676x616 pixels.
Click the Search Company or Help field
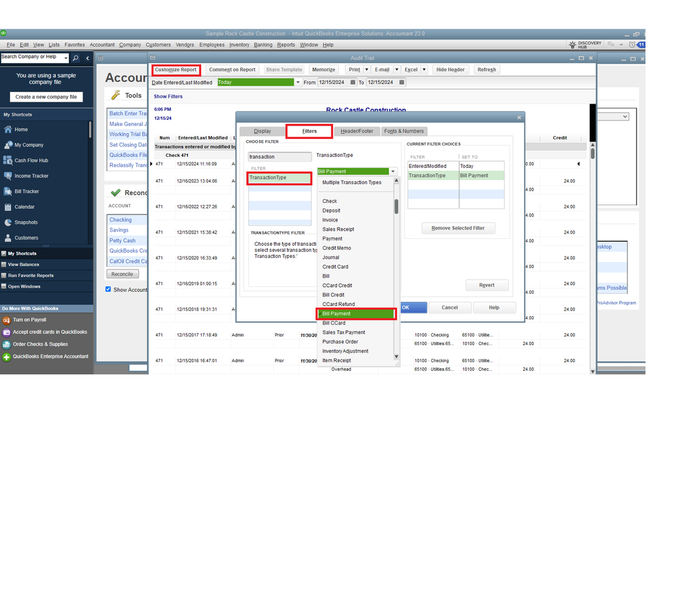click(x=32, y=57)
